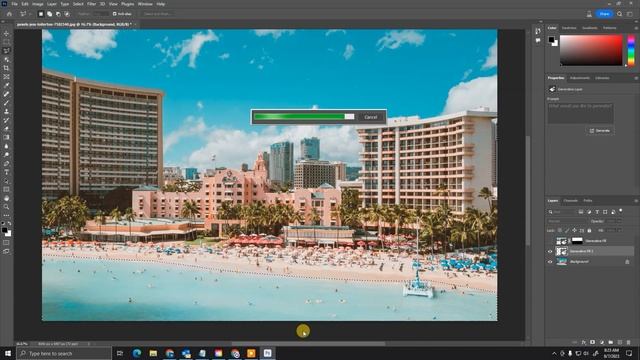Image resolution: width=640 pixels, height=360 pixels.
Task: Click the add layer style fx icon
Action: tap(584, 342)
